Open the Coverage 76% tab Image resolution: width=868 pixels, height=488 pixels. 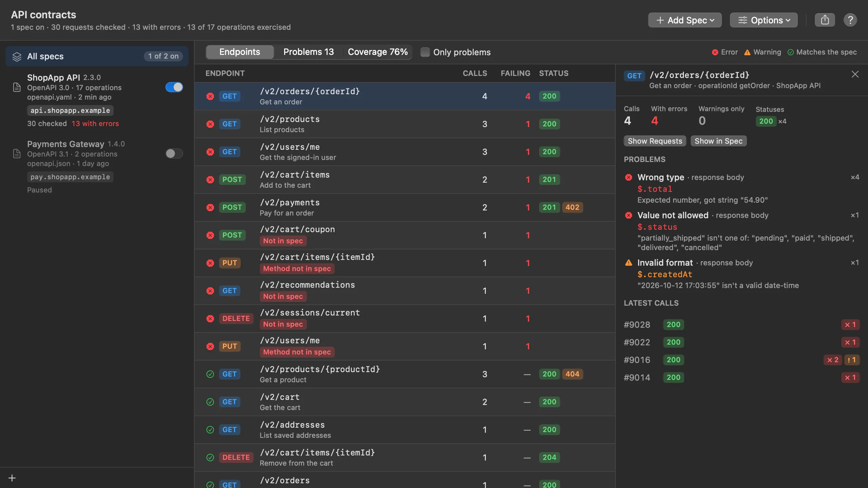point(377,52)
